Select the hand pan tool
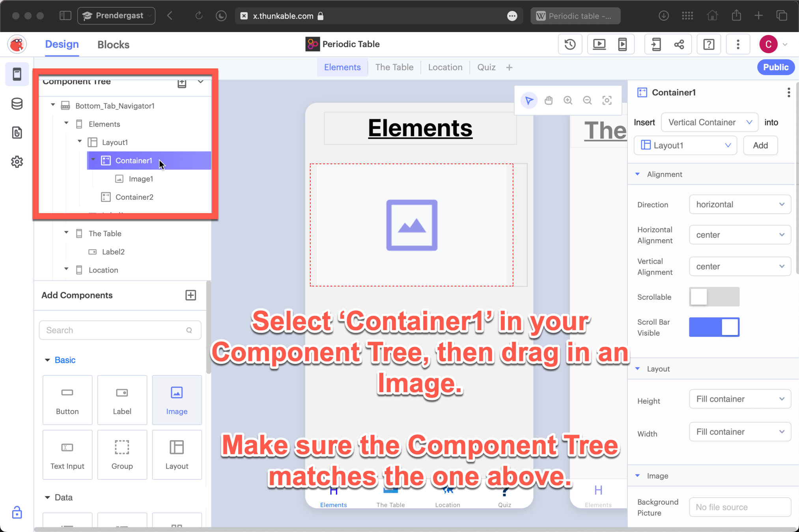The height and width of the screenshot is (532, 799). (x=549, y=100)
